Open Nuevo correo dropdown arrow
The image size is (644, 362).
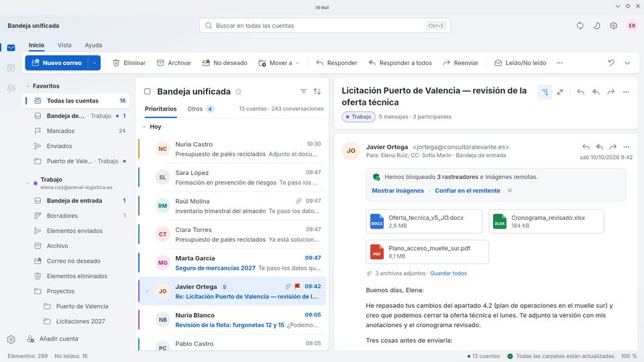click(x=95, y=63)
